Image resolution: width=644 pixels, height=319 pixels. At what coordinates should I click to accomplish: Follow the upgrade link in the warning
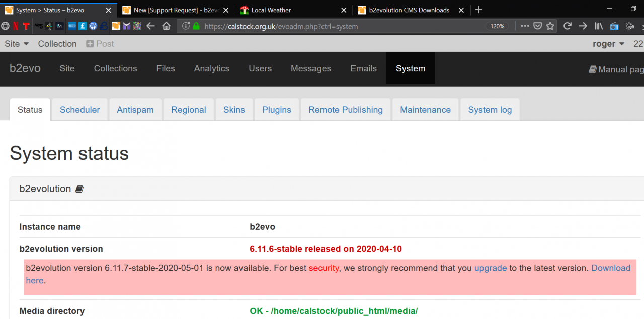pos(491,268)
